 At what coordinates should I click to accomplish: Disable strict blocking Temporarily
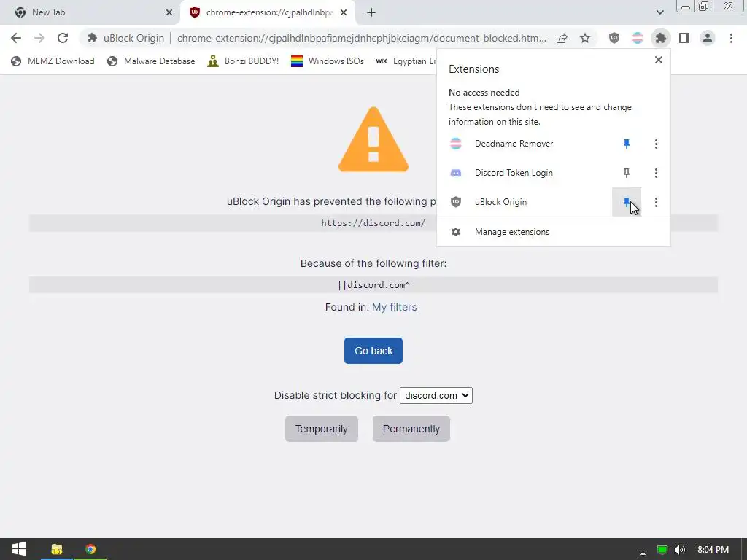click(x=322, y=429)
